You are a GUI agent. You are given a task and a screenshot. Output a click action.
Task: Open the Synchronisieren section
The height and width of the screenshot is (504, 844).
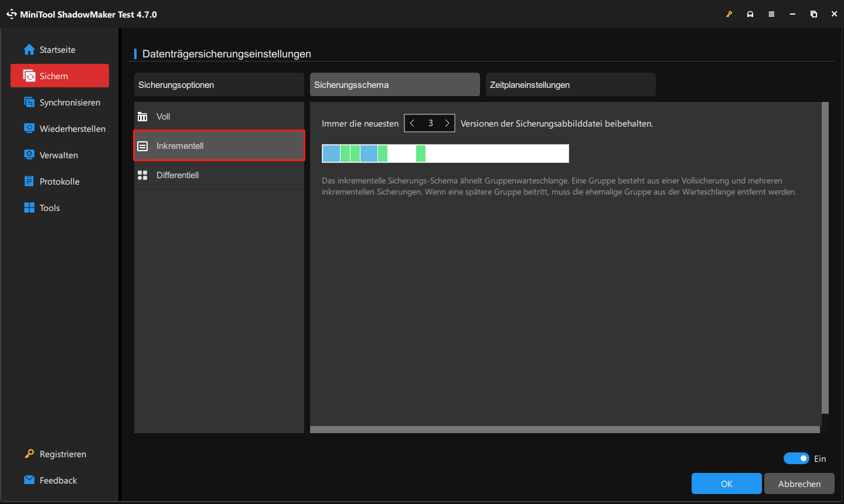pos(60,103)
